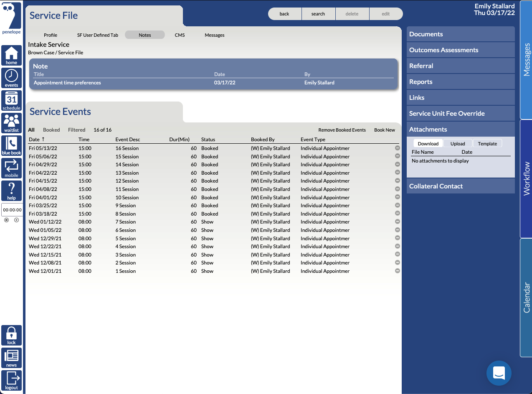Screen dimensions: 532x394
Task: Open the schedule calendar icon
Action: point(11,101)
